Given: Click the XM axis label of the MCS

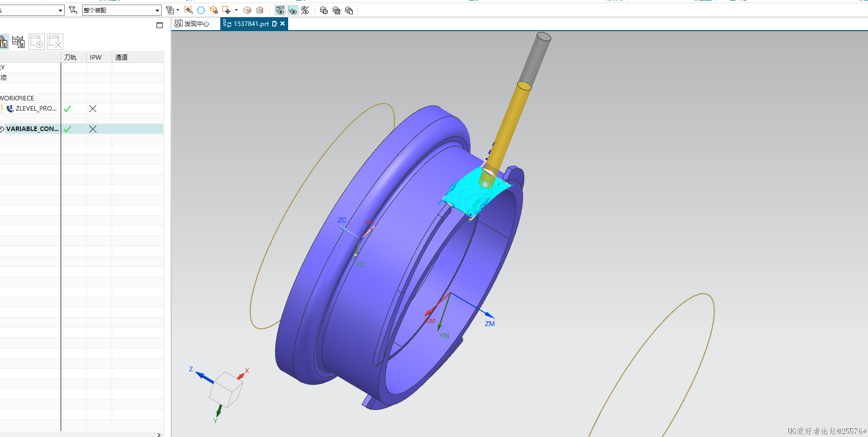Looking at the screenshot, I should [430, 321].
